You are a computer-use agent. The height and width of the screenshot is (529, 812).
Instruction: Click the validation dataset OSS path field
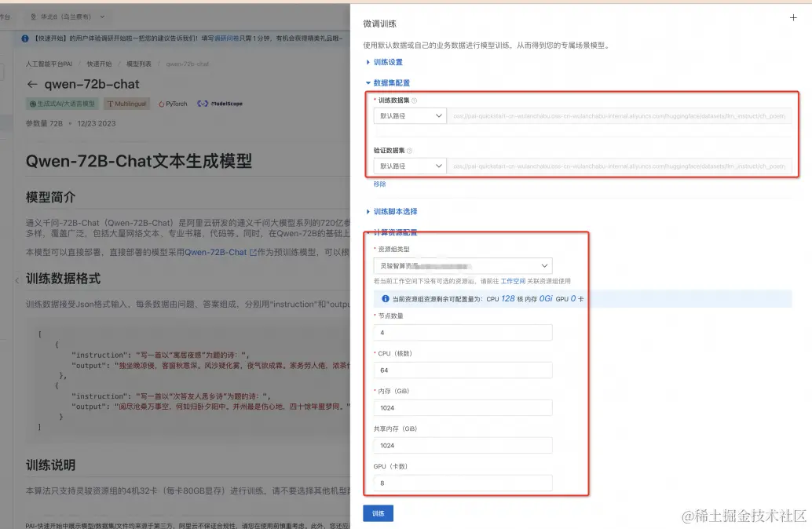coord(620,166)
